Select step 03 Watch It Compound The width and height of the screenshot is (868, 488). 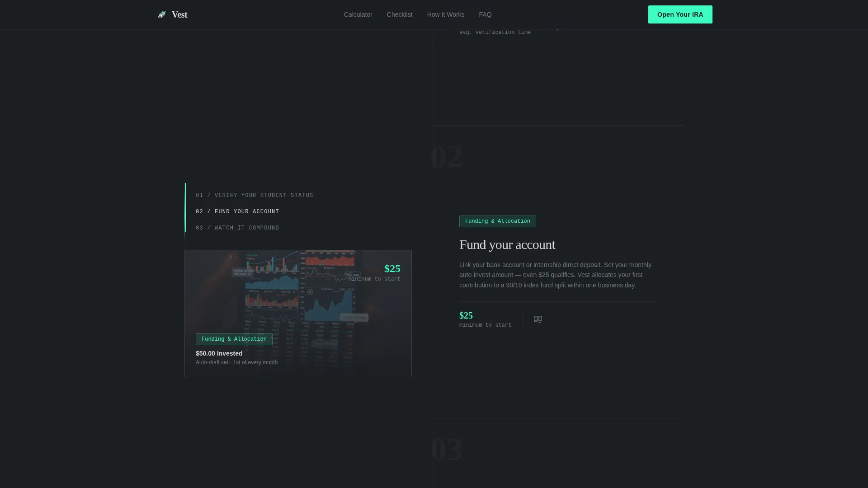[237, 228]
